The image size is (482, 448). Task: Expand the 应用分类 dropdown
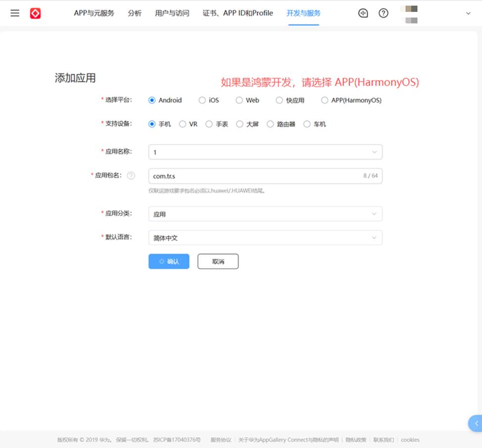265,214
